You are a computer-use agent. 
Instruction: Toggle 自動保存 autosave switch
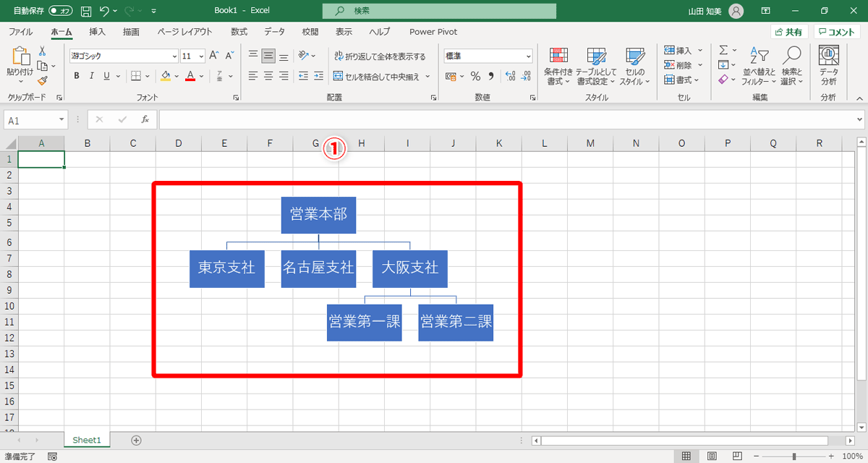[x=61, y=11]
